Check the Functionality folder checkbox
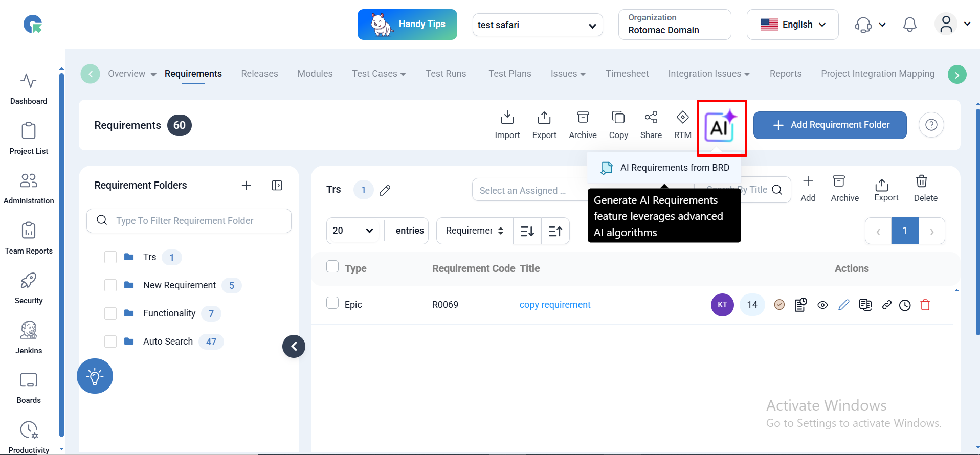980x455 pixels. [x=110, y=313]
